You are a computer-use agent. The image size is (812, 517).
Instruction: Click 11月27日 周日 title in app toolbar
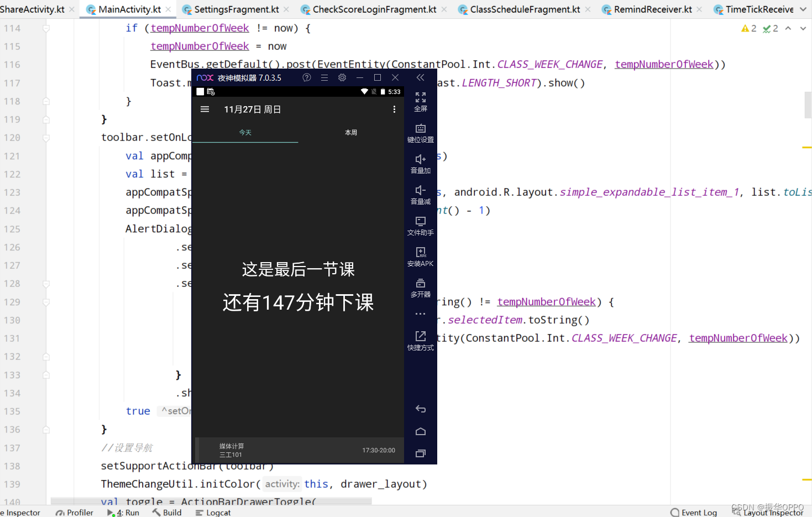coord(253,109)
